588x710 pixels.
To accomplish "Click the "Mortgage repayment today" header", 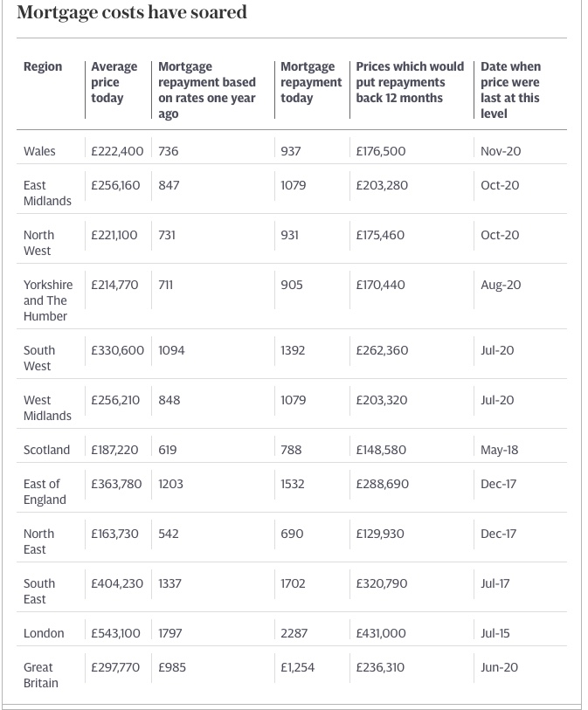I will (310, 82).
